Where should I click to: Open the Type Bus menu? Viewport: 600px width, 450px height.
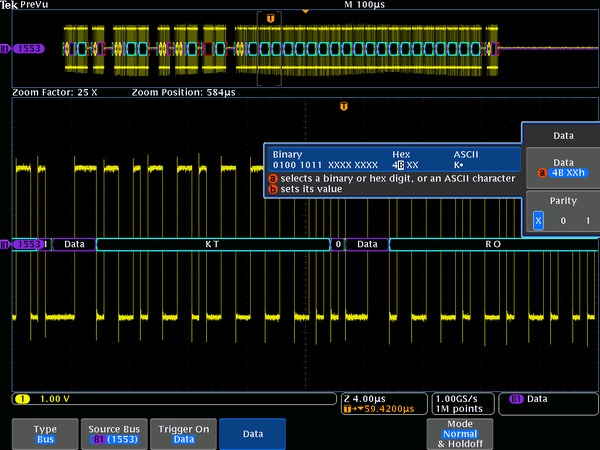click(x=45, y=433)
